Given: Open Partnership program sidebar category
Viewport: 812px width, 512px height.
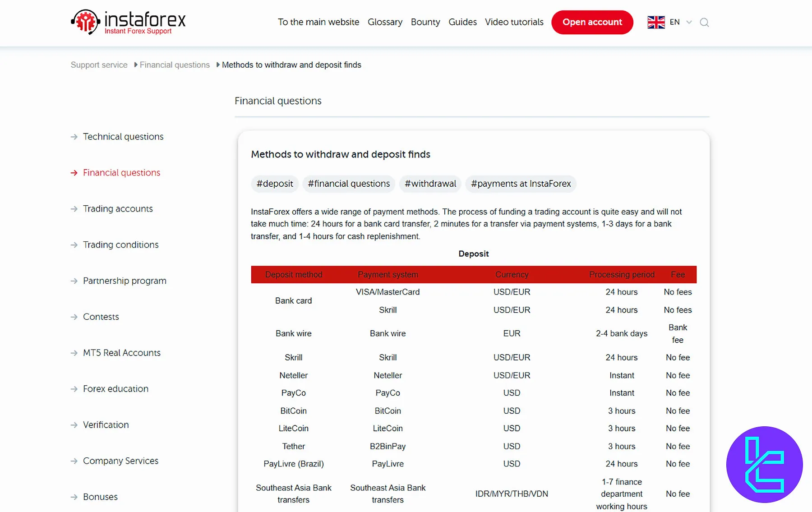Looking at the screenshot, I should pyautogui.click(x=125, y=281).
